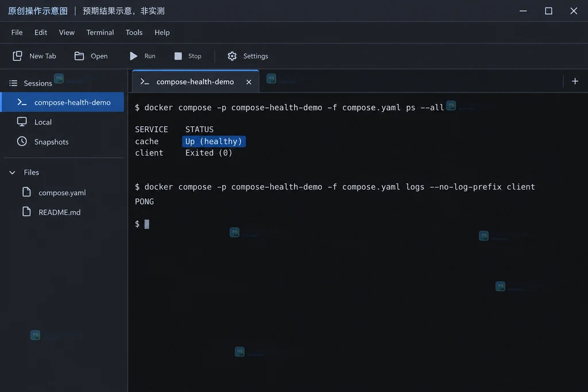The width and height of the screenshot is (588, 392).
Task: Open Snapshots via the clock icon
Action: (22, 141)
